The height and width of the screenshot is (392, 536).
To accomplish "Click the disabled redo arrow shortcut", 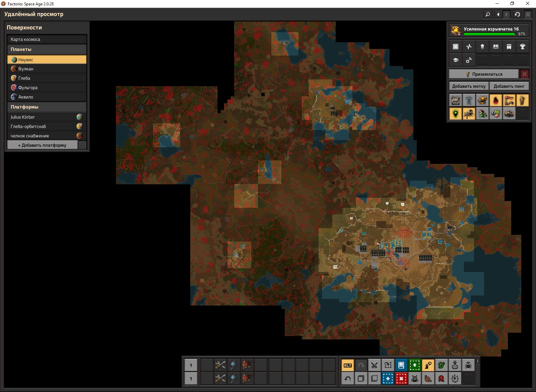I will (x=361, y=365).
